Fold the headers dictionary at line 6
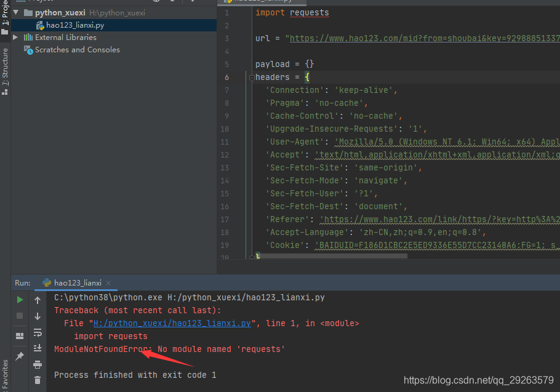The image size is (560, 392). [x=252, y=77]
